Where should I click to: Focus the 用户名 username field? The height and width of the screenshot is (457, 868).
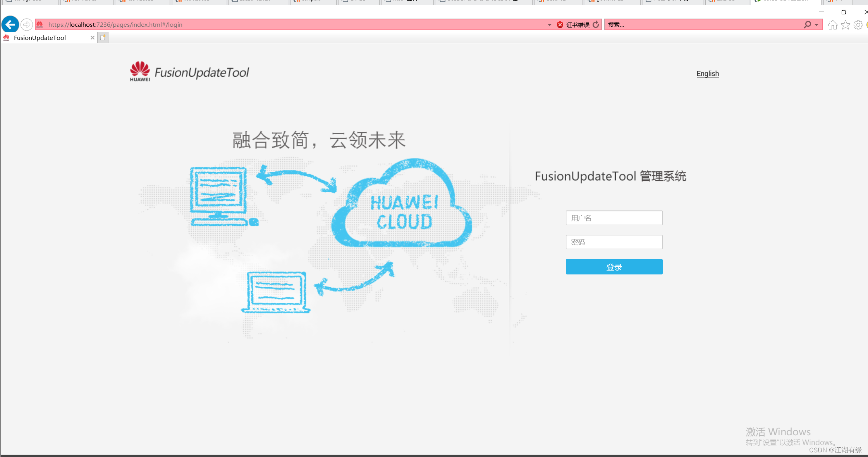(x=614, y=218)
